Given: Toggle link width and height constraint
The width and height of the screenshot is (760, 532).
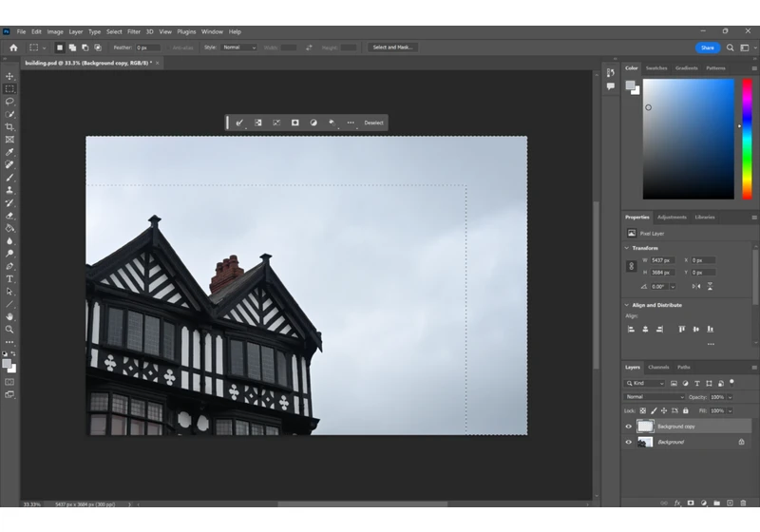Looking at the screenshot, I should (x=631, y=266).
